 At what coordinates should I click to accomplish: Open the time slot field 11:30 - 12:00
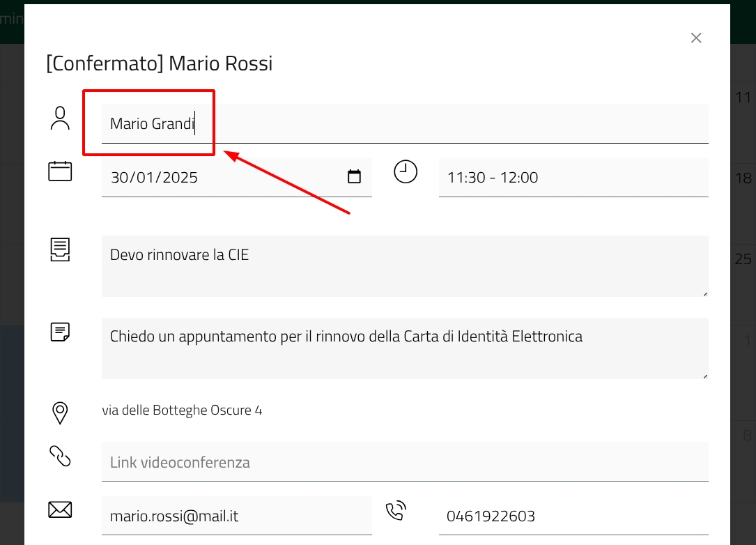tap(573, 177)
